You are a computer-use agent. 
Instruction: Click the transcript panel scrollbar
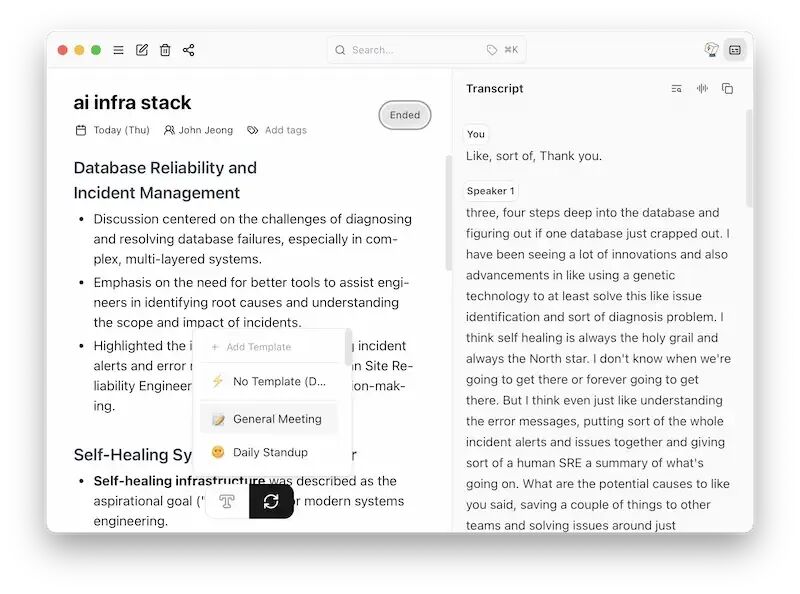point(749,158)
